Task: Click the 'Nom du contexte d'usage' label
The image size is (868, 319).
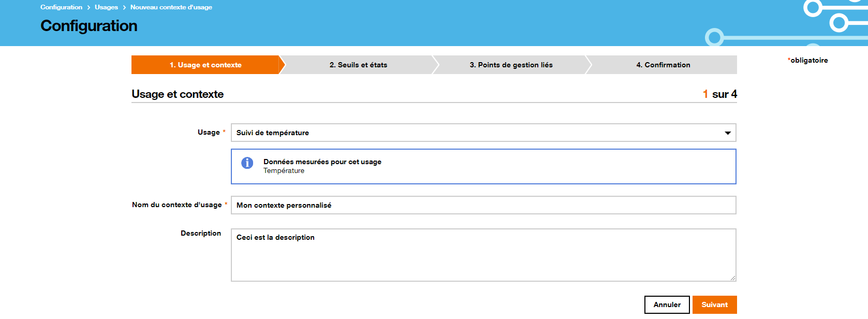Action: point(176,205)
